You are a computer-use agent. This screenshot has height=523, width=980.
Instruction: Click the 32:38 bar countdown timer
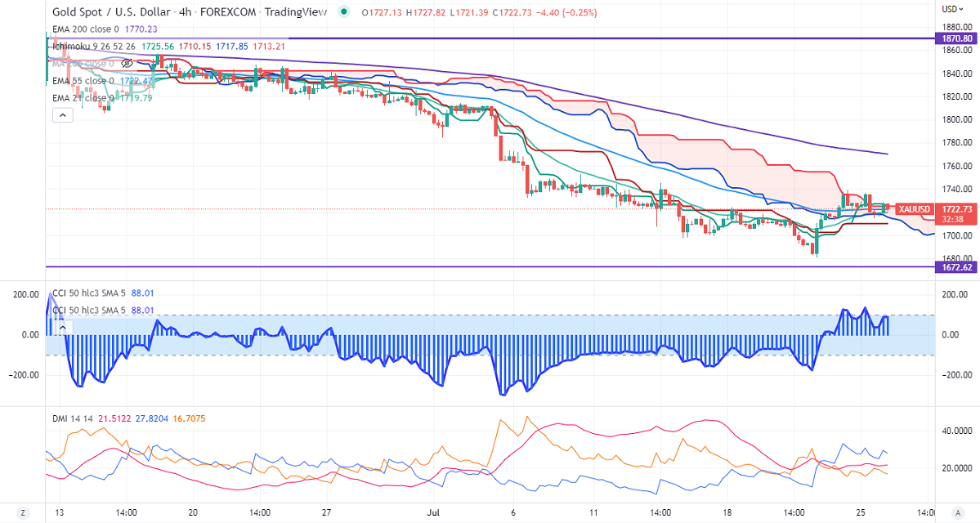pos(951,219)
